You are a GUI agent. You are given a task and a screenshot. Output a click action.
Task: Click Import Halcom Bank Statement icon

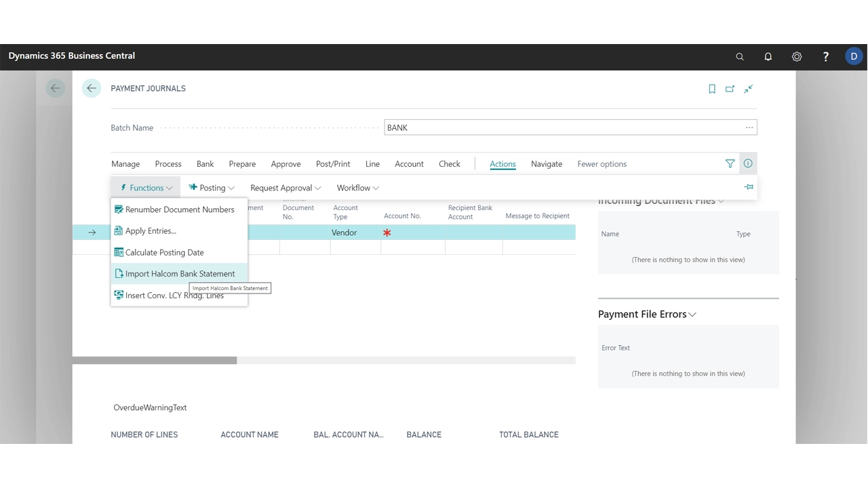click(119, 274)
